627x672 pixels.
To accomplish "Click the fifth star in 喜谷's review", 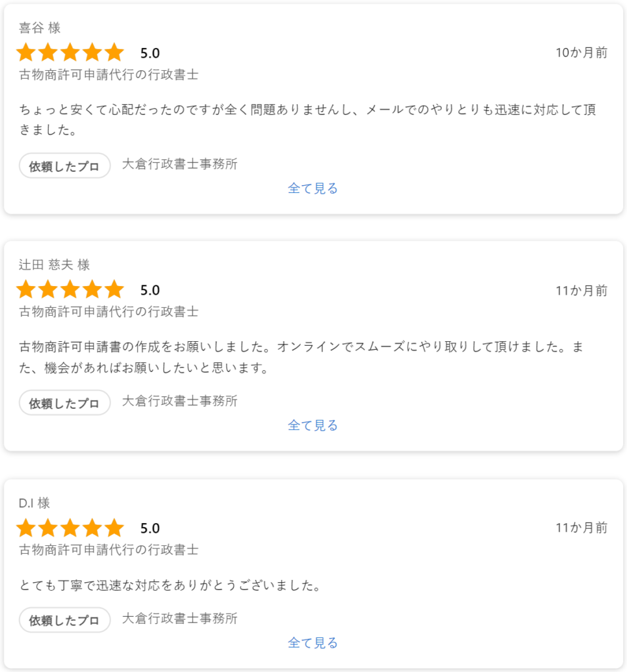I will coord(114,52).
